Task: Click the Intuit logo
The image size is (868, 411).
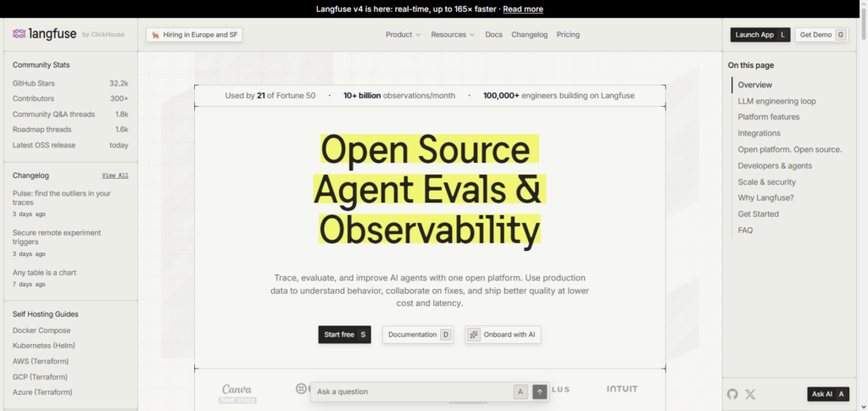Action: 622,389
